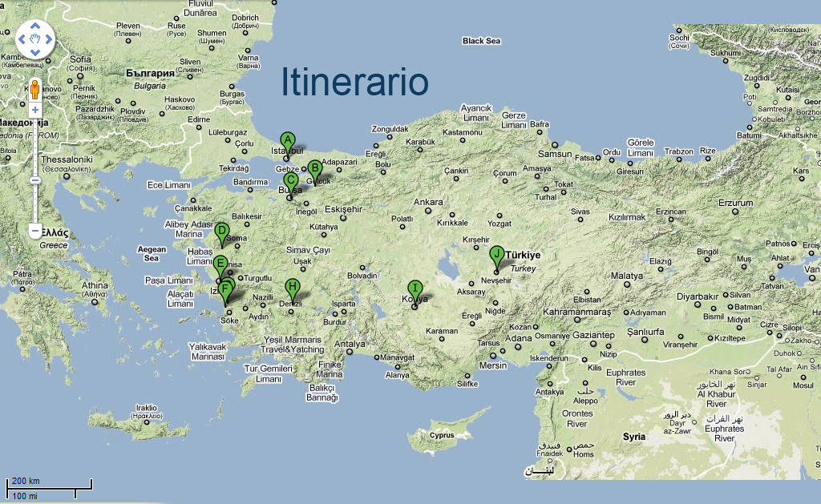This screenshot has height=504, width=821.
Task: Zoom out with the minus button
Action: [35, 230]
